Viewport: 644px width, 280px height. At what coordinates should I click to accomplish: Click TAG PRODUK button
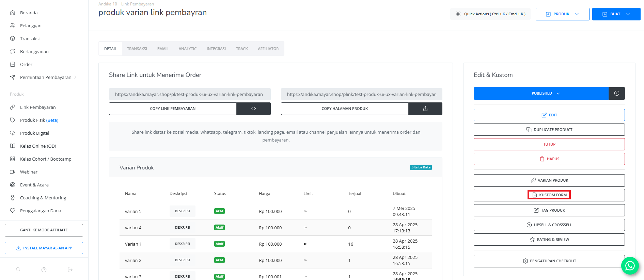(549, 210)
